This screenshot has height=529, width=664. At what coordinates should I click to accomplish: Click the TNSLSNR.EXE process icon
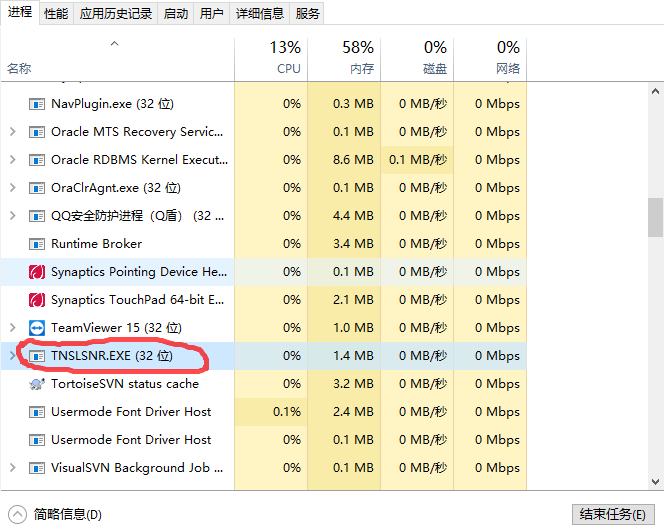pyautogui.click(x=37, y=356)
